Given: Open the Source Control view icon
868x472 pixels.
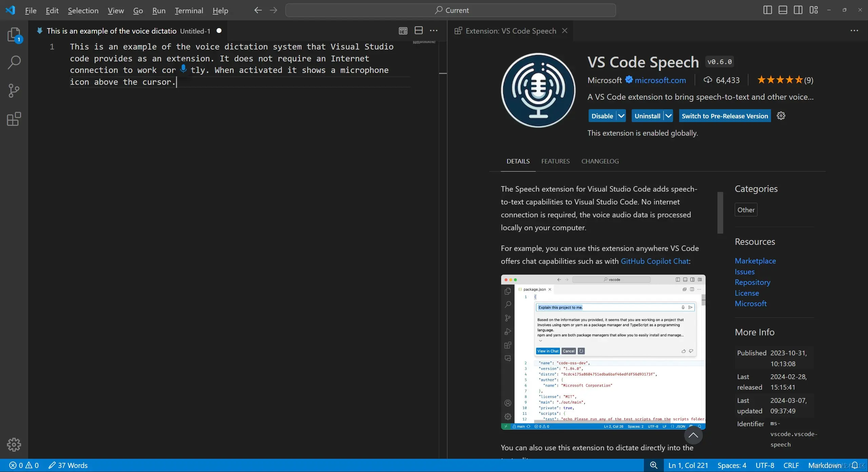Looking at the screenshot, I should [x=14, y=91].
